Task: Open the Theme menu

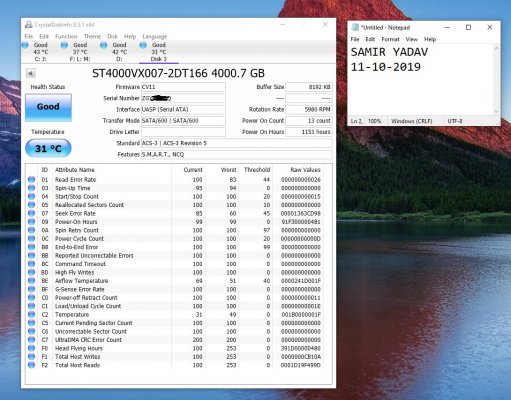Action: 92,36
